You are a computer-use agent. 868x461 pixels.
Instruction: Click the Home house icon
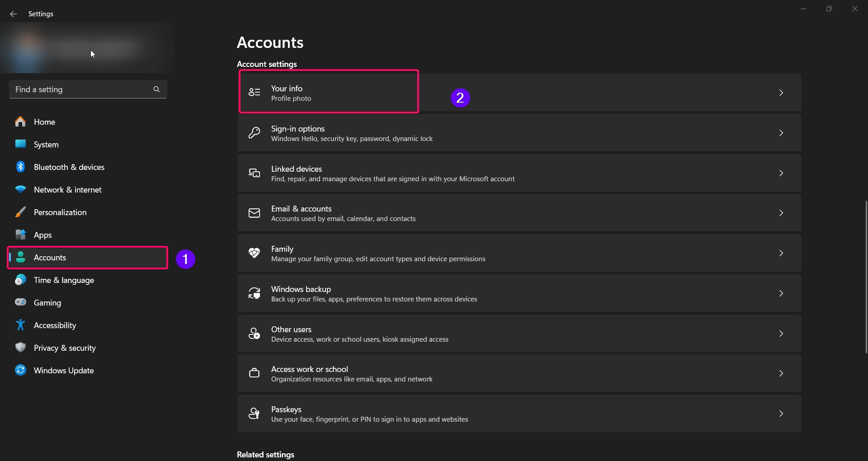20,122
